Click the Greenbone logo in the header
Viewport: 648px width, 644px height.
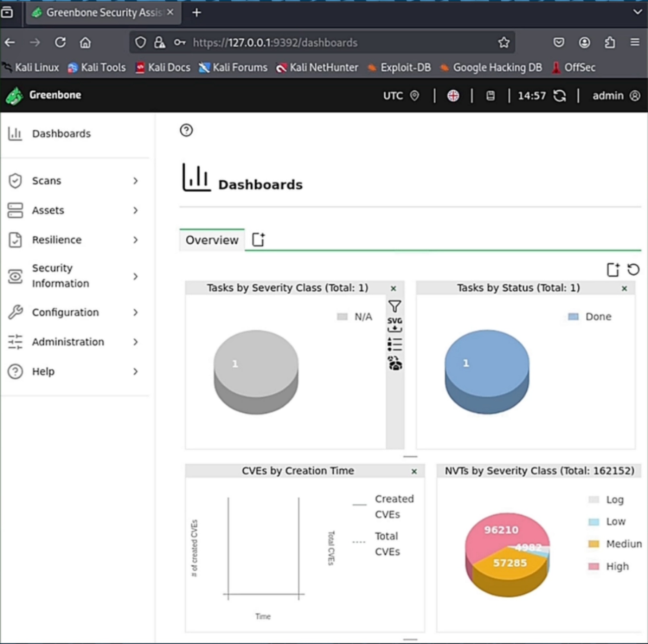(x=15, y=96)
